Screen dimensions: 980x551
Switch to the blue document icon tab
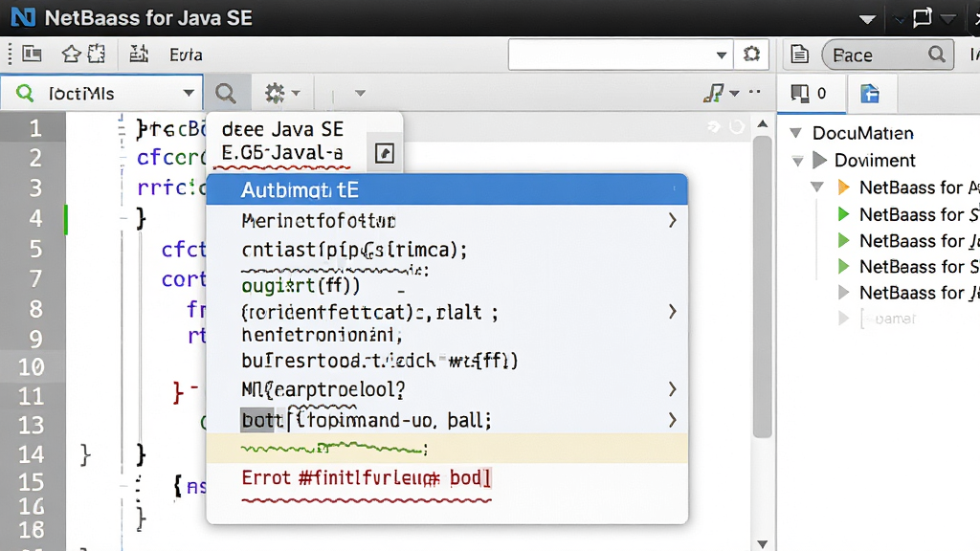[x=869, y=94]
